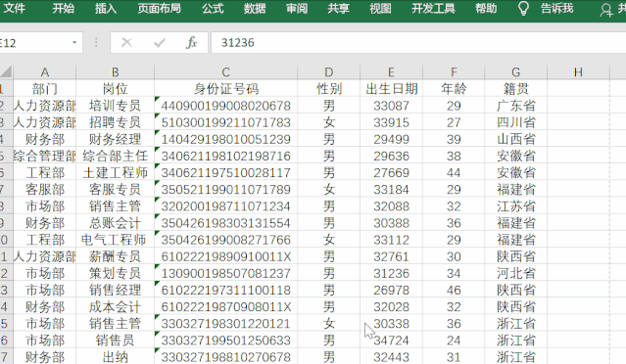This screenshot has height=364, width=626.
Task: Expand the Name Box dropdown arrow
Action: pos(74,42)
